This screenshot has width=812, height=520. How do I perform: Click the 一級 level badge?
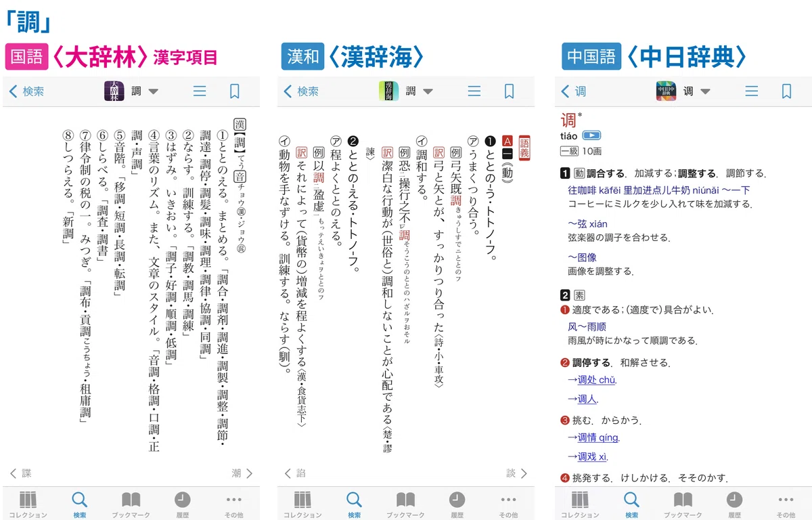[x=568, y=151]
